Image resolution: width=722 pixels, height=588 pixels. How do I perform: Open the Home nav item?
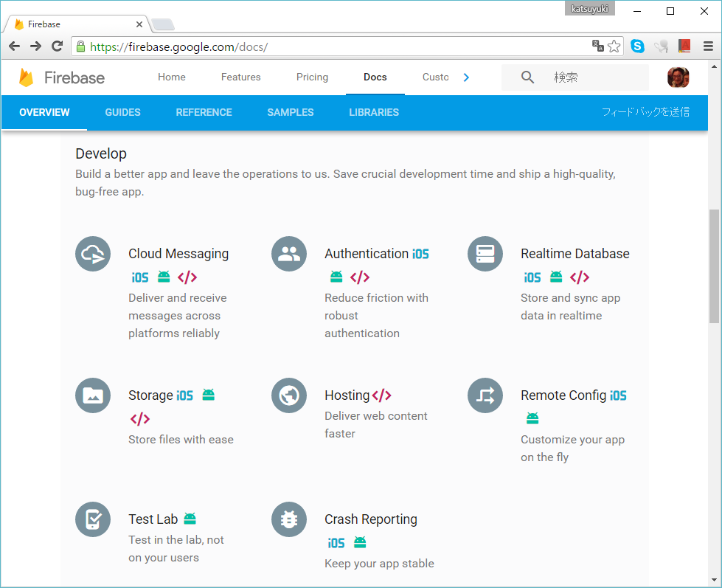(x=172, y=77)
